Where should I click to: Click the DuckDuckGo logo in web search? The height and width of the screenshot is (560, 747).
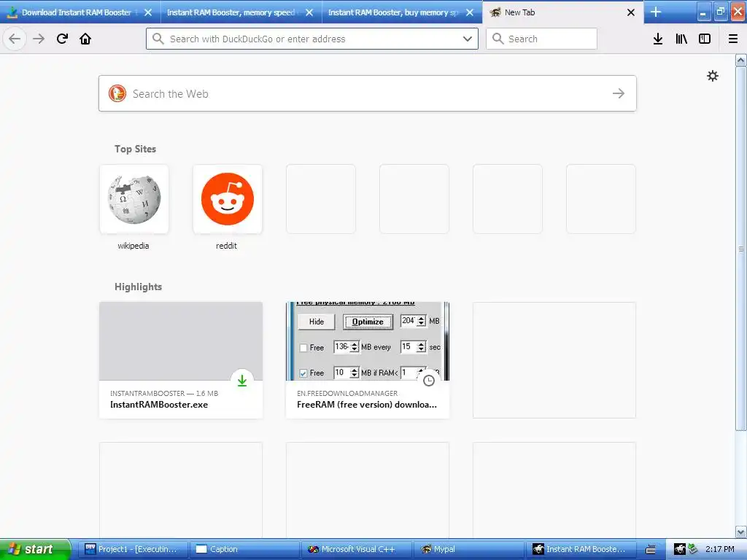click(x=117, y=93)
